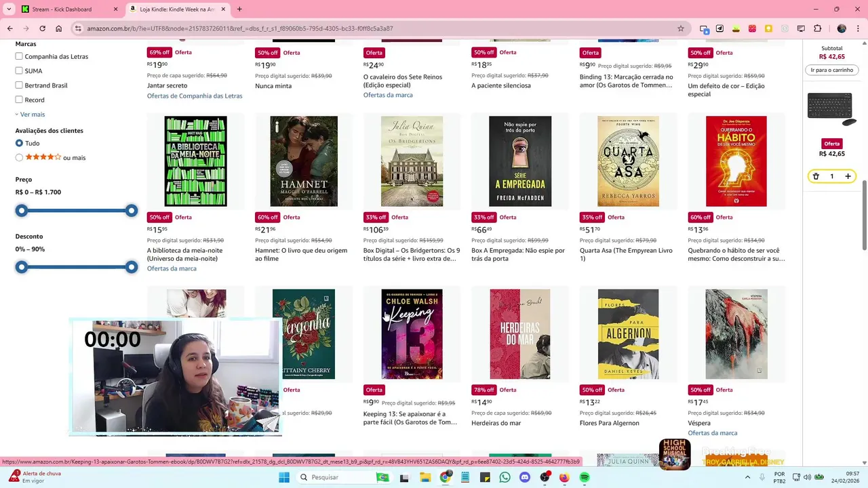Select the Tudo customer rating option

[19, 143]
